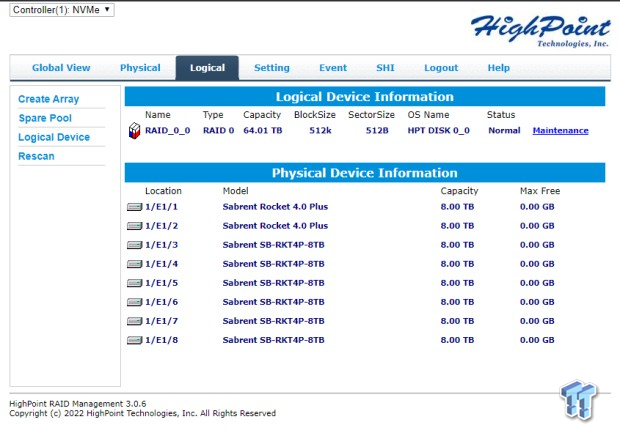Open the Spare Pool sidebar link
This screenshot has height=444, width=620.
[45, 118]
